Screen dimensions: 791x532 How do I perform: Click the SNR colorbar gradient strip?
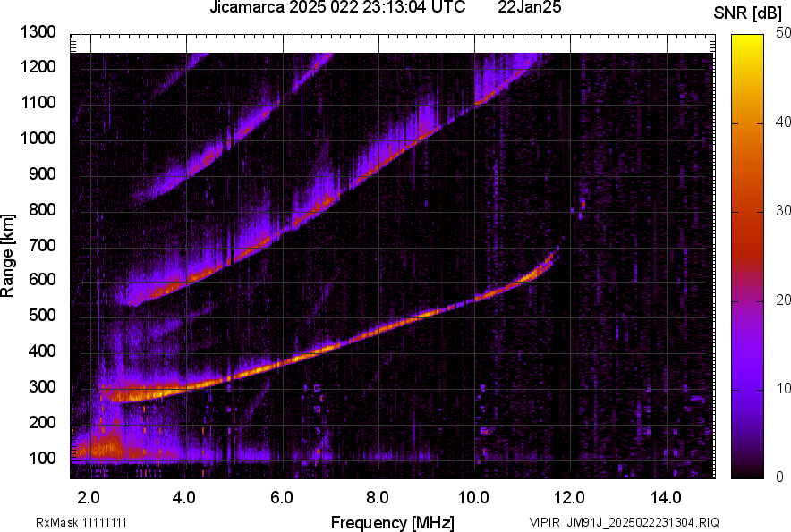[747, 257]
